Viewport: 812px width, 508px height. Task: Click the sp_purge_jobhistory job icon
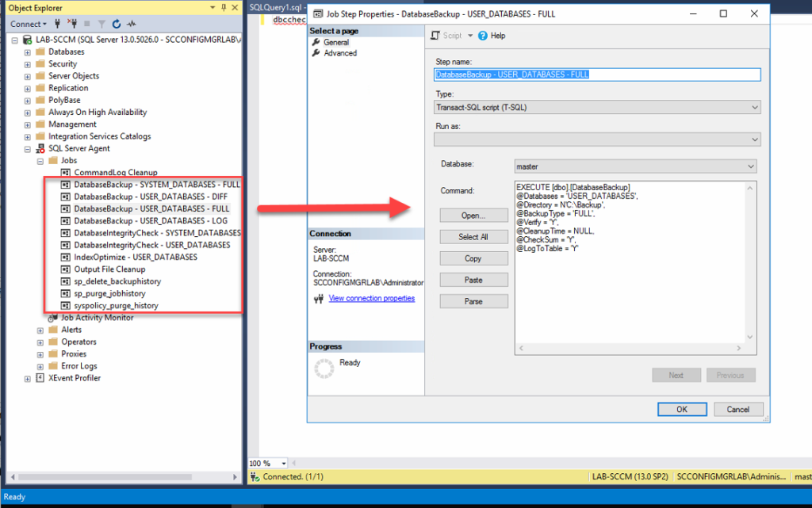coord(65,293)
